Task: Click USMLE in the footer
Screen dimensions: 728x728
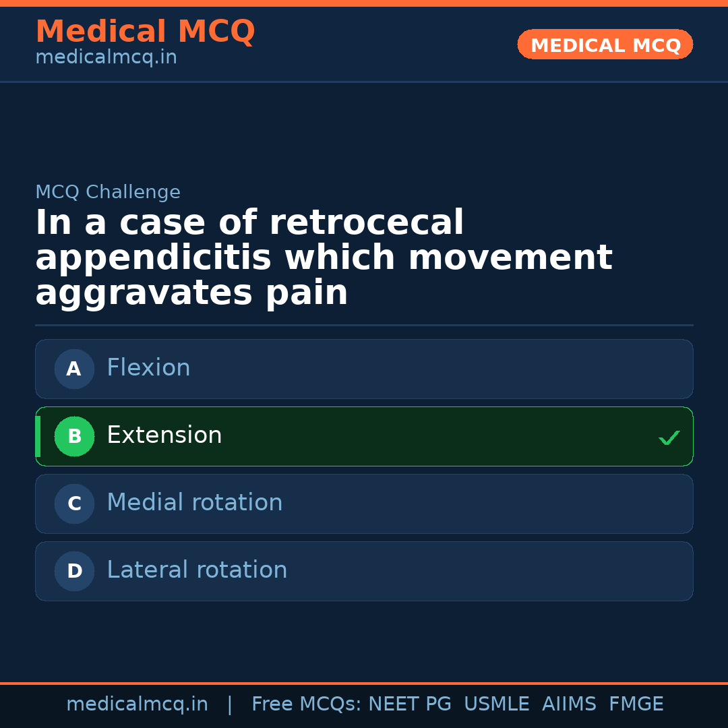Action: [496, 704]
